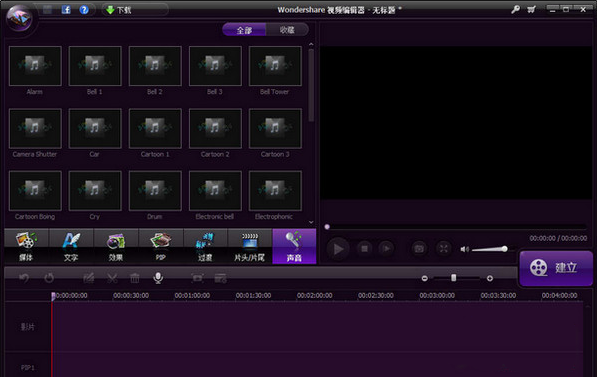Select the Car sound thumbnail
The width and height of the screenshot is (597, 377).
point(95,129)
